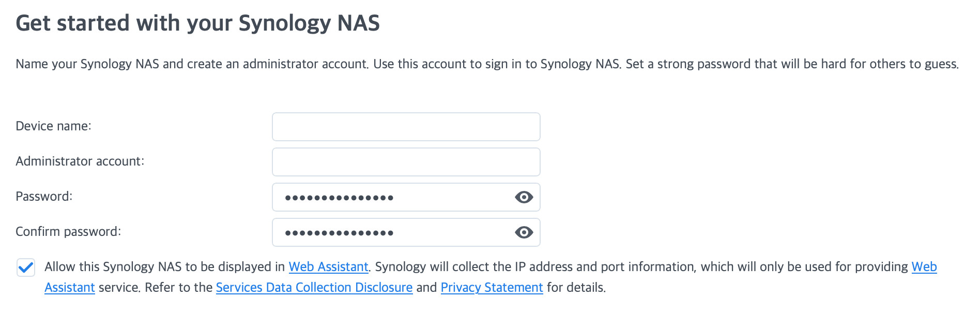Click the 'for details.' text at the end
This screenshot has width=980, height=312.
pyautogui.click(x=576, y=288)
